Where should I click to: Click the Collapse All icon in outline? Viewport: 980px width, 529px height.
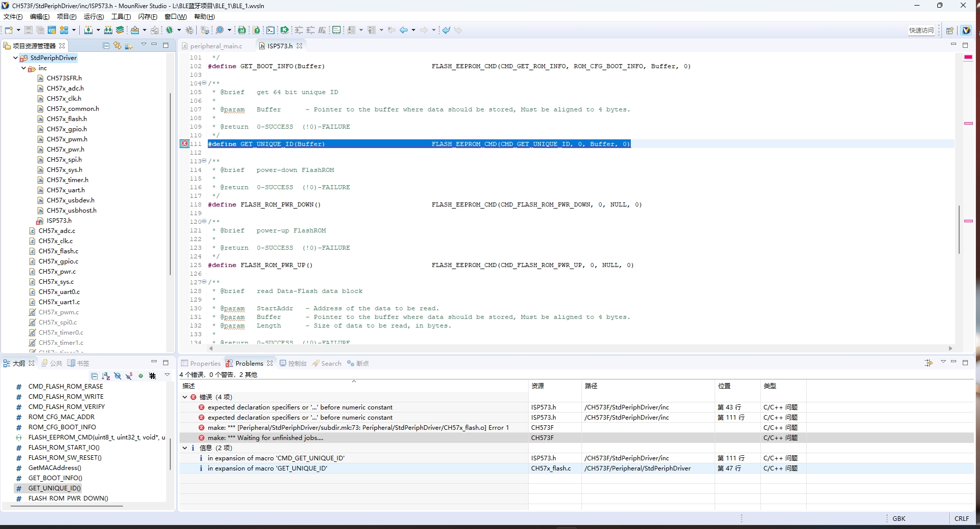[95, 376]
